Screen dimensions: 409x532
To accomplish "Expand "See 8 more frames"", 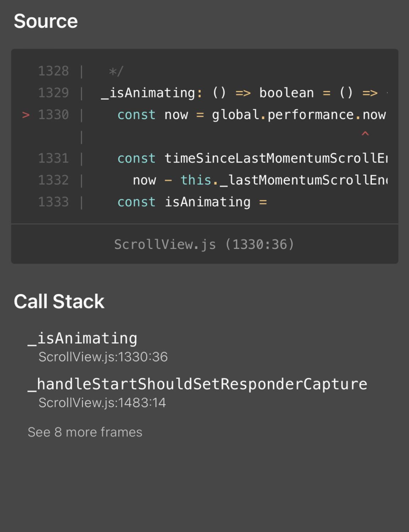I will pos(85,432).
